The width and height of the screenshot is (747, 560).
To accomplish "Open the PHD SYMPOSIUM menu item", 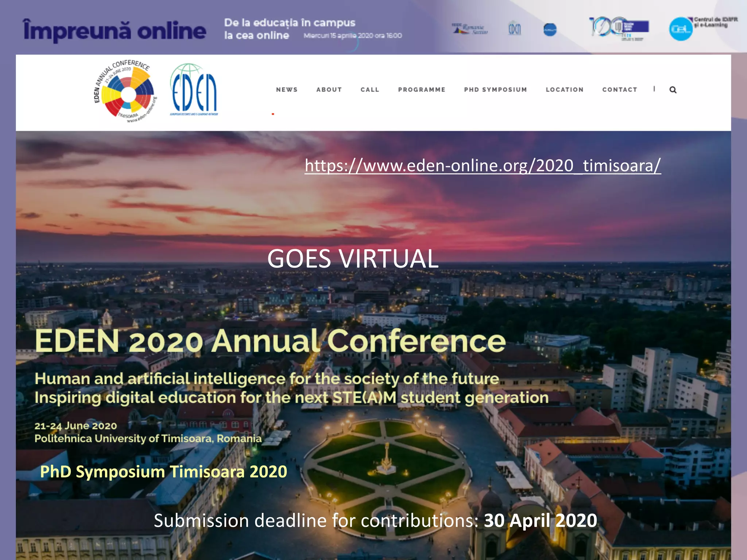I will pos(495,90).
